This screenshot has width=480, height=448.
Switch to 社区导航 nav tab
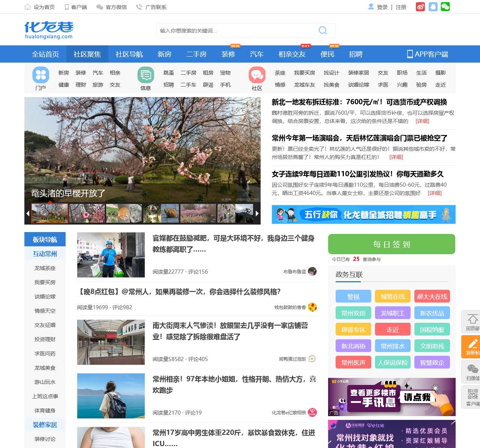[129, 54]
